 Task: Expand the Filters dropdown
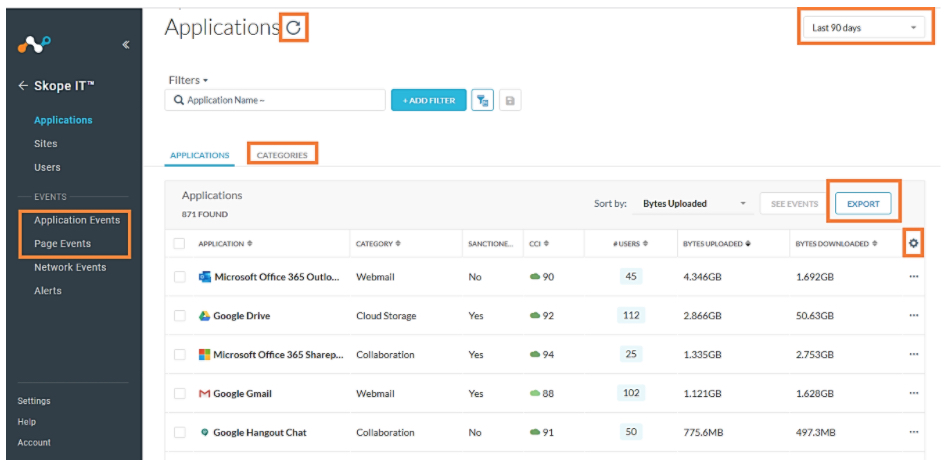tap(188, 80)
